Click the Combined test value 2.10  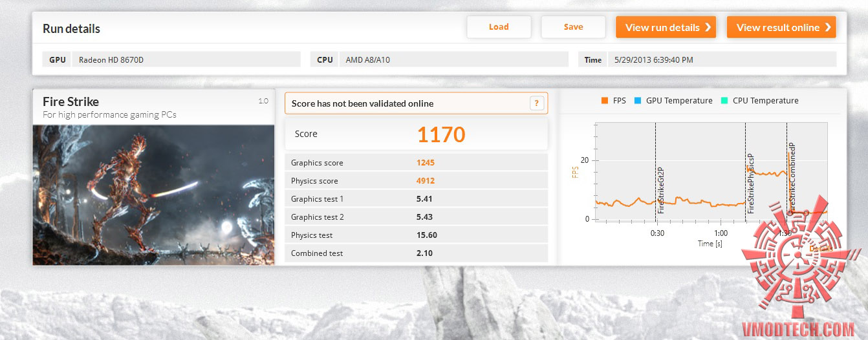424,253
